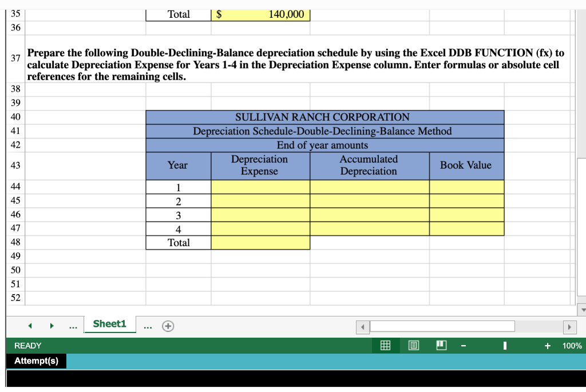586x392 pixels.
Task: Click the SULLIVAN RANCH CORPORATION header cell
Action: pos(325,117)
